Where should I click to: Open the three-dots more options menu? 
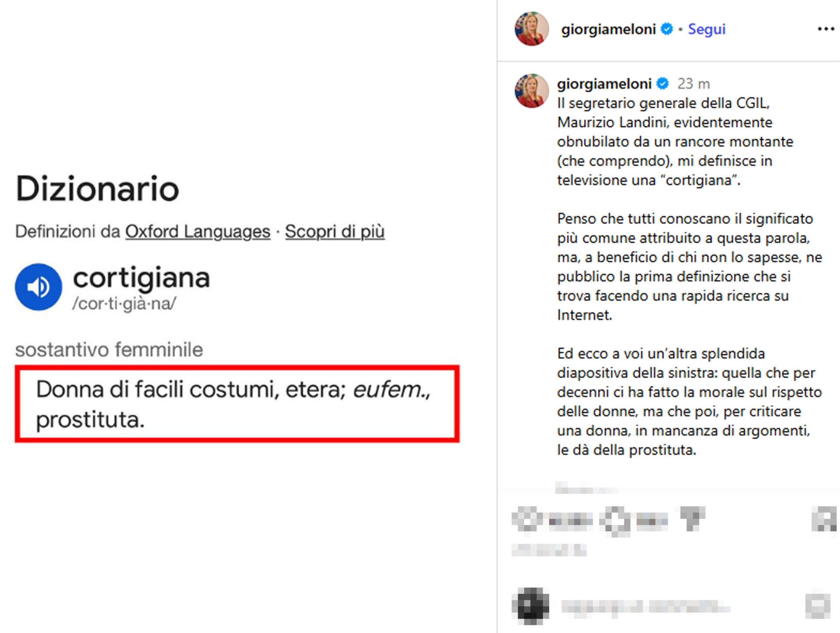pos(826,29)
